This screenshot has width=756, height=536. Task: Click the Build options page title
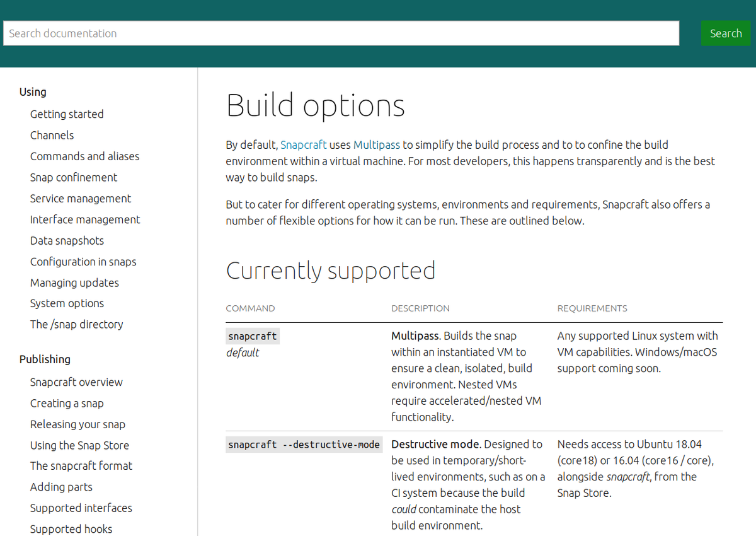click(x=315, y=105)
